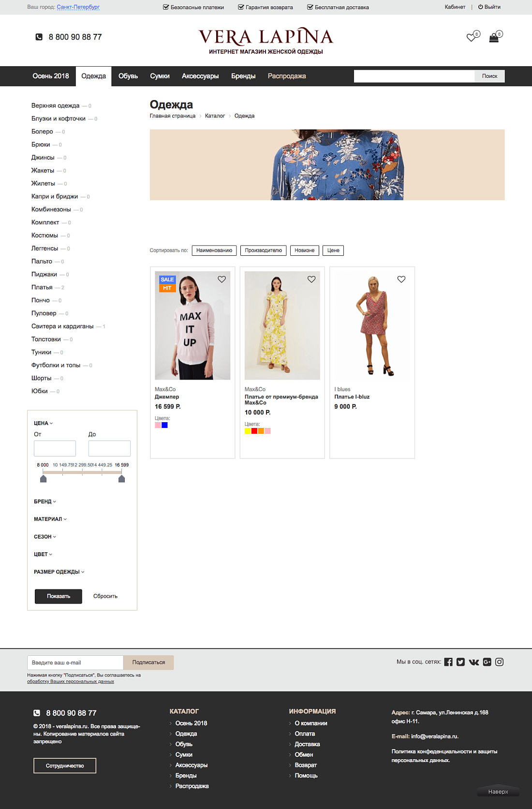Open the Facebook social icon
Viewport: 532px width, 809px height.
point(448,662)
